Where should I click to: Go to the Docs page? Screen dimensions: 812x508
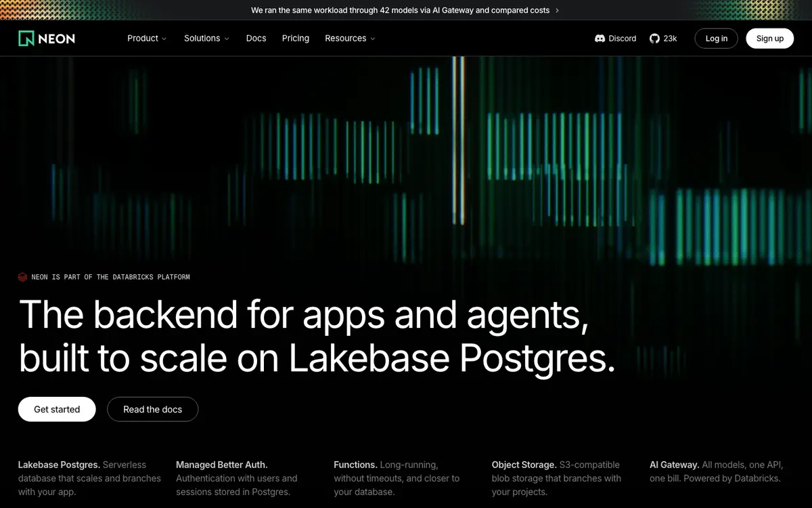click(256, 39)
